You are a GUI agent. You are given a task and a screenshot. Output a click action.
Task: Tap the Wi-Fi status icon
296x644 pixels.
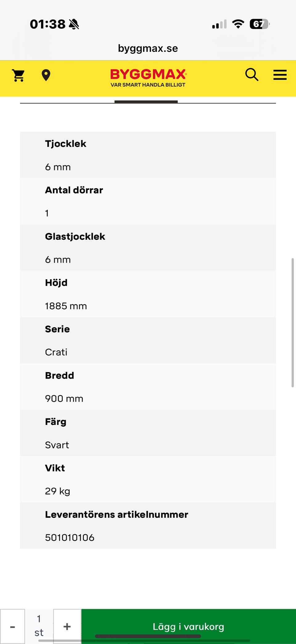(x=238, y=24)
